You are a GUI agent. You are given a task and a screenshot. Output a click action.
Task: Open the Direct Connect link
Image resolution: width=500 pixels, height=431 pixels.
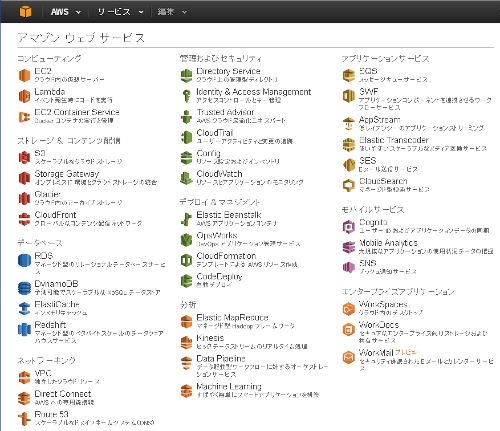click(63, 394)
